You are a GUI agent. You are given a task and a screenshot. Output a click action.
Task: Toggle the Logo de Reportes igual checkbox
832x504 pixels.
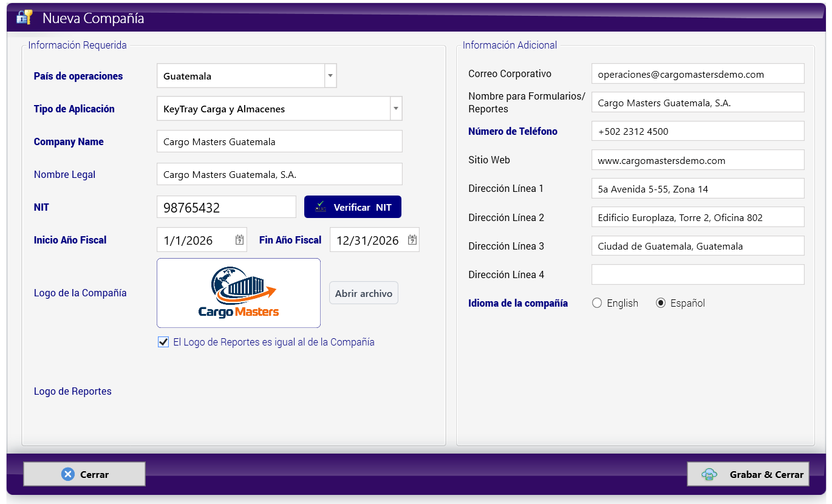tap(163, 342)
